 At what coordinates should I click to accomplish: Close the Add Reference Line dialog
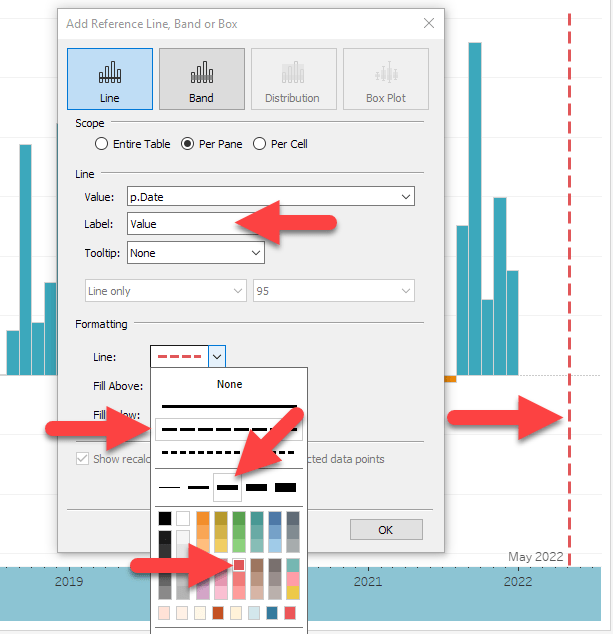[x=429, y=23]
